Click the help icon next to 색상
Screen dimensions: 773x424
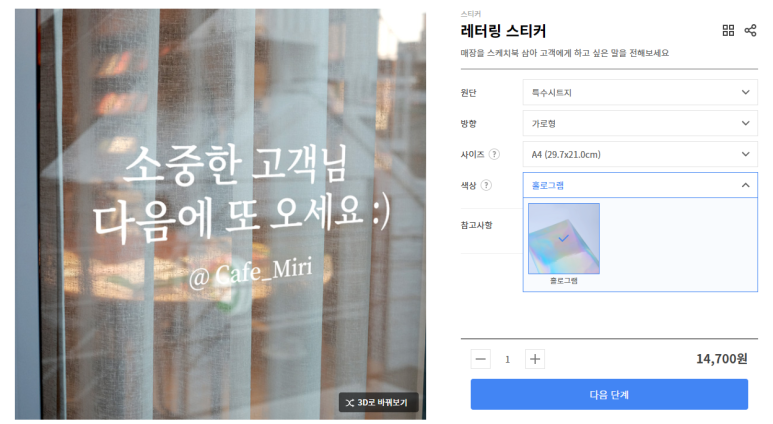pos(486,185)
